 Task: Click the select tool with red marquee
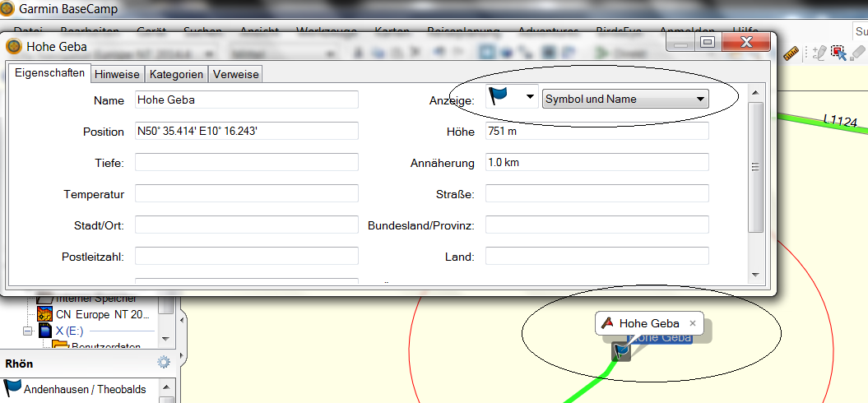(x=838, y=53)
